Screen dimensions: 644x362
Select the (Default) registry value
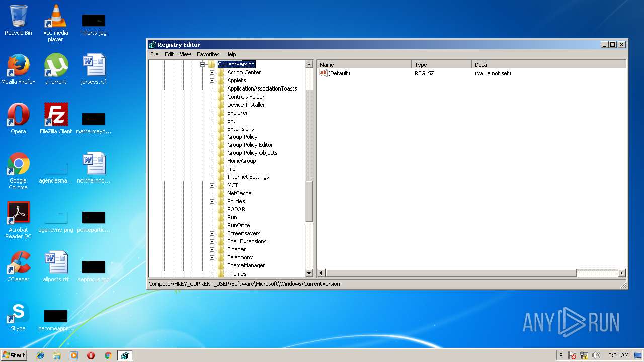click(x=339, y=73)
